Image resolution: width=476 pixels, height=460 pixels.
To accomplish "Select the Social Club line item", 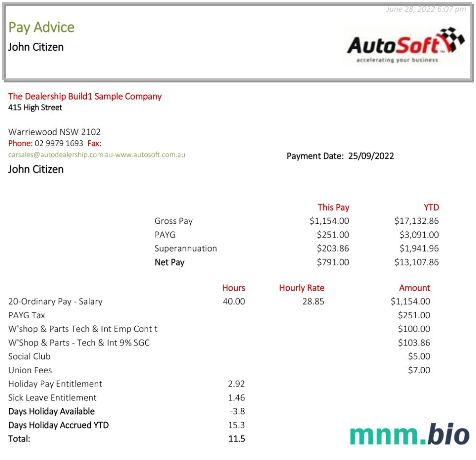I will coord(29,357).
